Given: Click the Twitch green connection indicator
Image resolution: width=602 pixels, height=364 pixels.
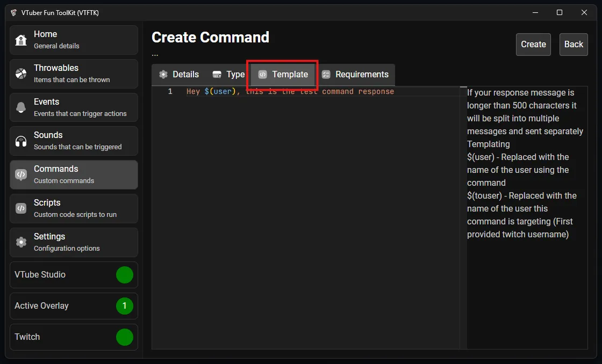Looking at the screenshot, I should (x=125, y=337).
